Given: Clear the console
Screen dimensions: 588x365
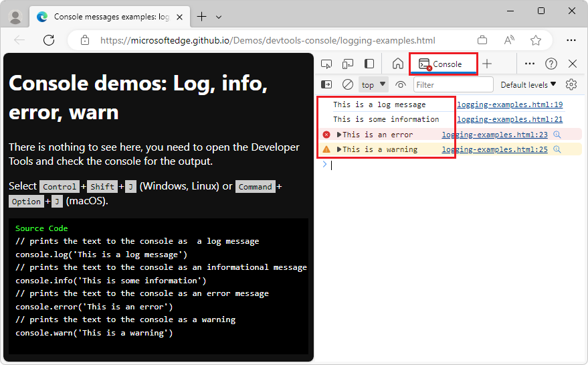Looking at the screenshot, I should (x=348, y=85).
